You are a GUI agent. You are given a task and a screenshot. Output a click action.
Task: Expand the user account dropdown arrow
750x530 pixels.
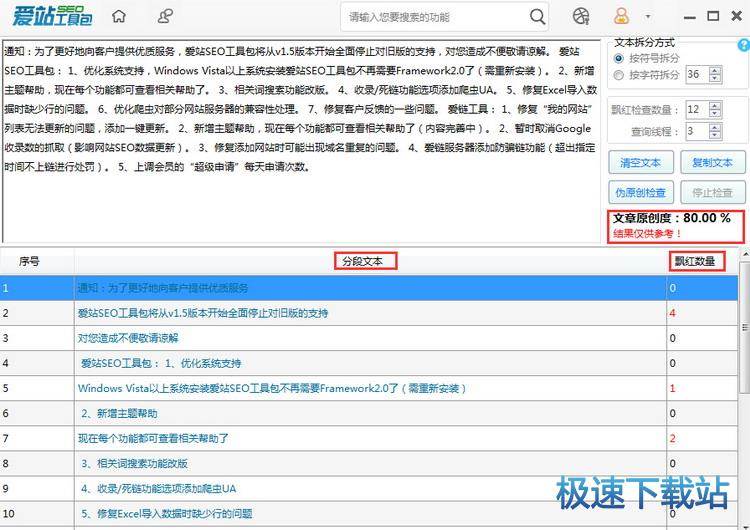coord(648,17)
